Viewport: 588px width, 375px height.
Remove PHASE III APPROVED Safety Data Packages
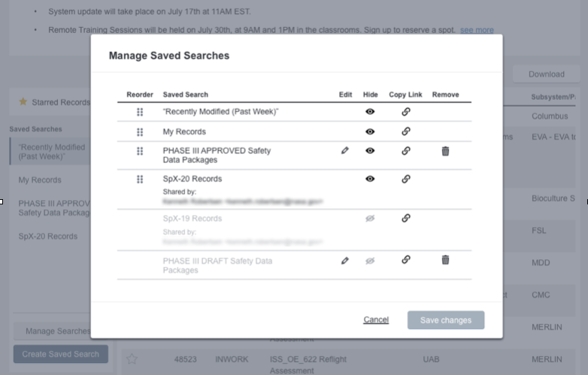pyautogui.click(x=445, y=151)
